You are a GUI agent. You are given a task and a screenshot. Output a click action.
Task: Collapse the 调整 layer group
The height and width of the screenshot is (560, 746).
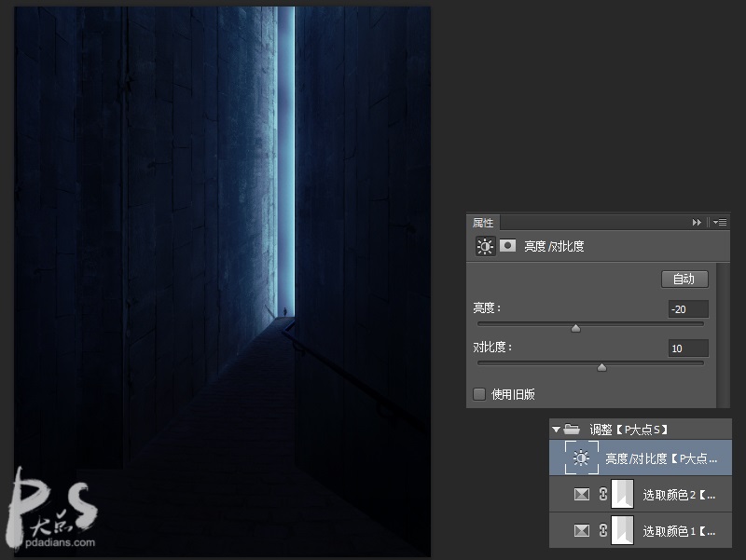[556, 430]
